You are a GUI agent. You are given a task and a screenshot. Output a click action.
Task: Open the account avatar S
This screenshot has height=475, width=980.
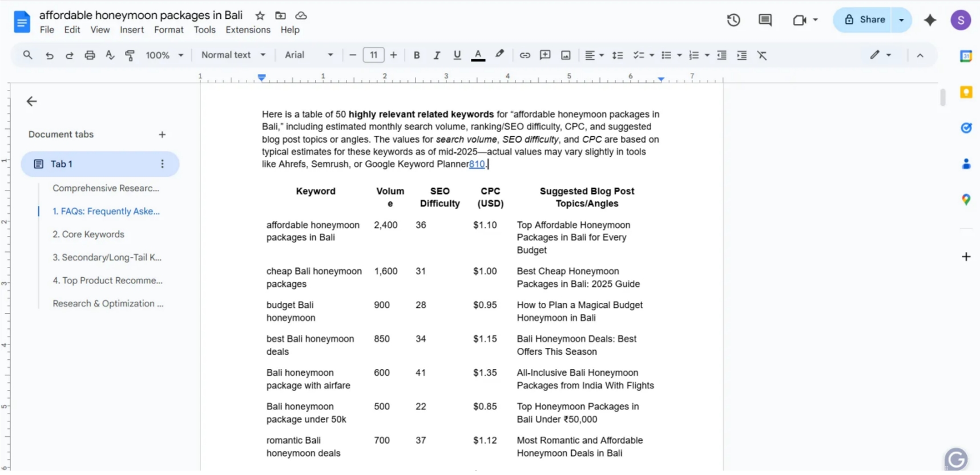pos(961,20)
